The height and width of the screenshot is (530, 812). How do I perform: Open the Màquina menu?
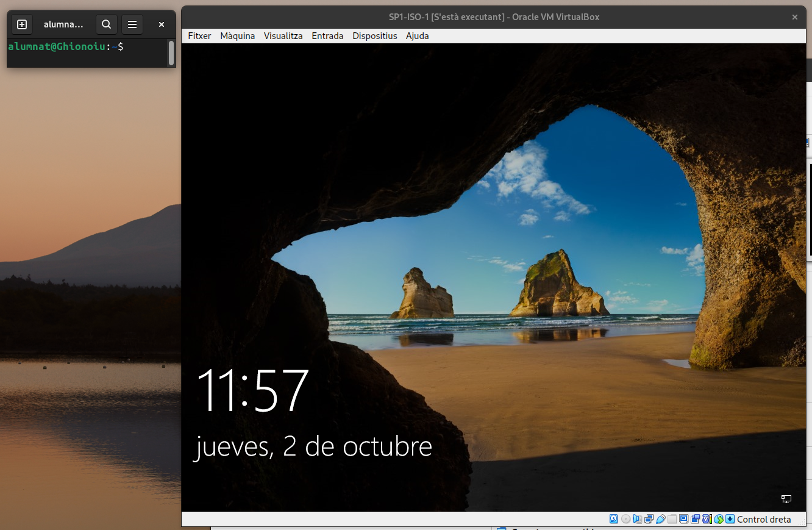pos(237,36)
